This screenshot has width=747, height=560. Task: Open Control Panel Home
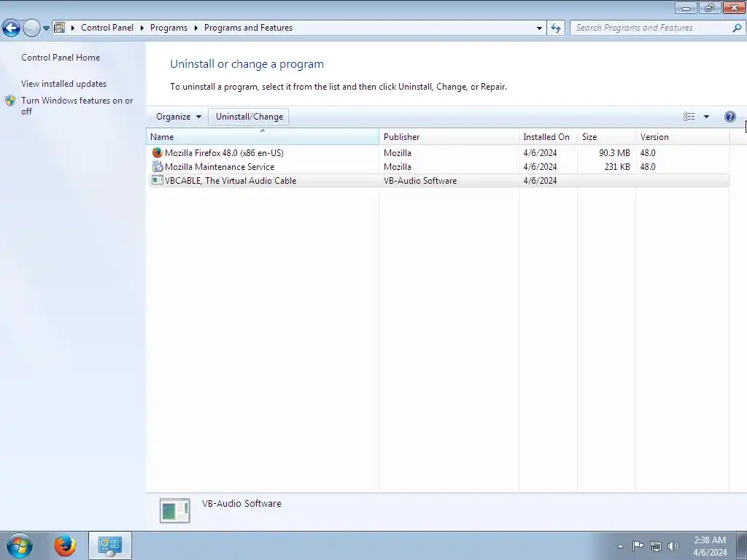pos(61,57)
